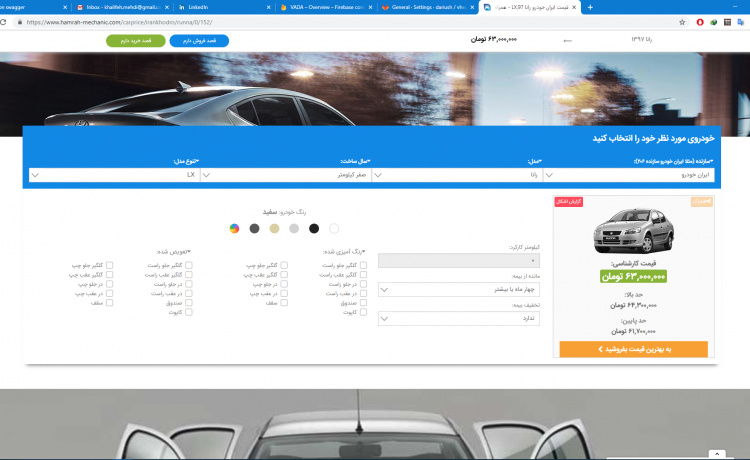
Task: Click the green ۶۳,۰۰۰,۰۰۰ تومان price badge
Action: click(633, 276)
